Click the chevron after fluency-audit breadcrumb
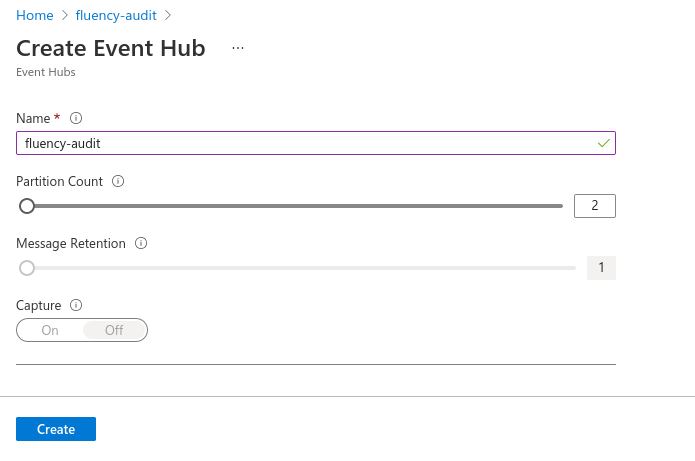 click(168, 16)
